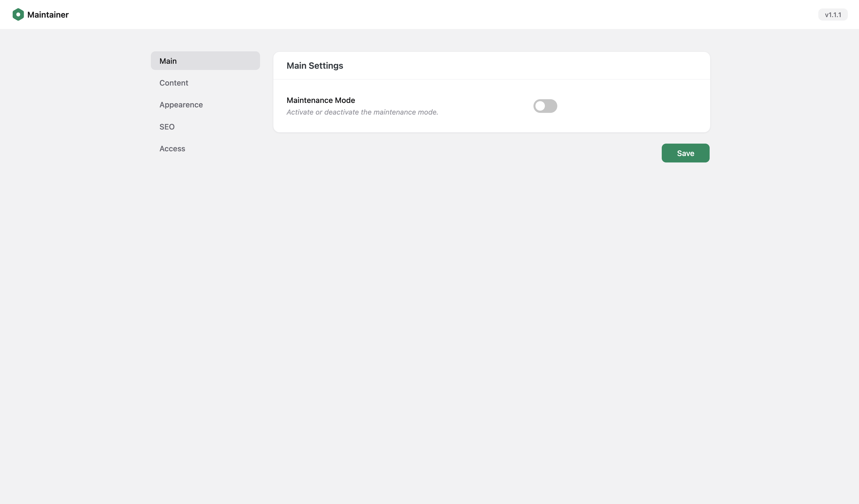Click the Maintainer title text in header
The width and height of the screenshot is (859, 504).
[48, 15]
